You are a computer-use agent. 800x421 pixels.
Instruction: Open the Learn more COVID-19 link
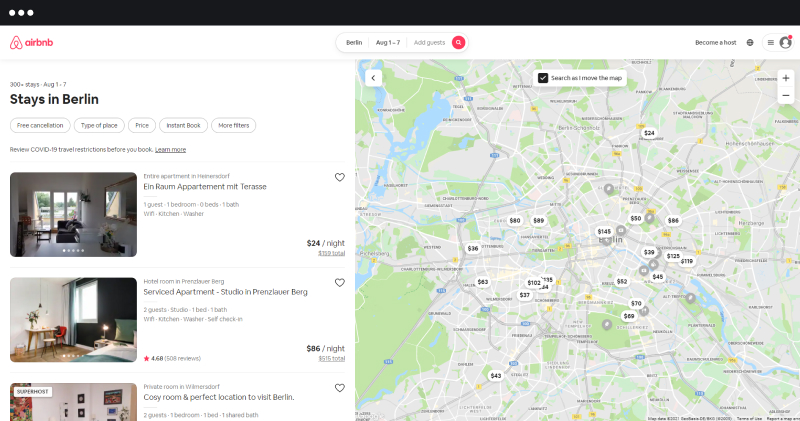click(x=170, y=150)
